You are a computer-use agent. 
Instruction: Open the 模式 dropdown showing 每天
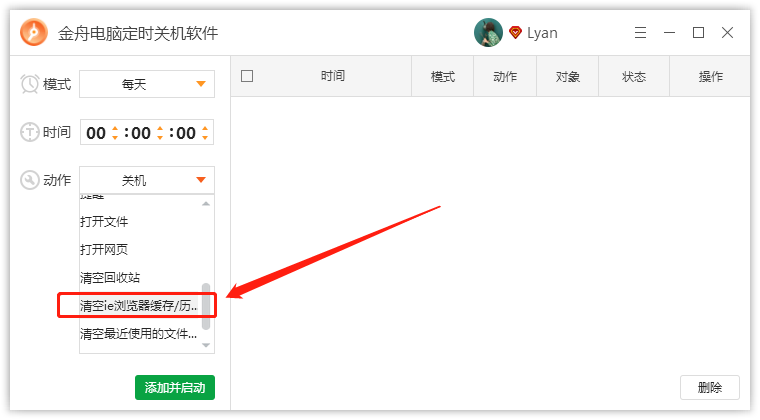coord(147,84)
